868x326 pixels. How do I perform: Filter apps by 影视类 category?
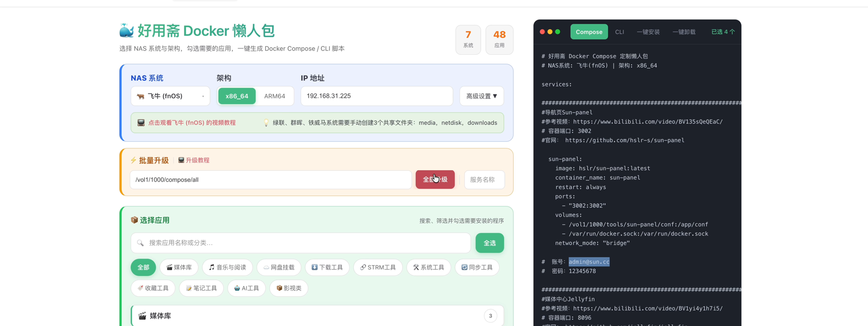[x=289, y=288]
